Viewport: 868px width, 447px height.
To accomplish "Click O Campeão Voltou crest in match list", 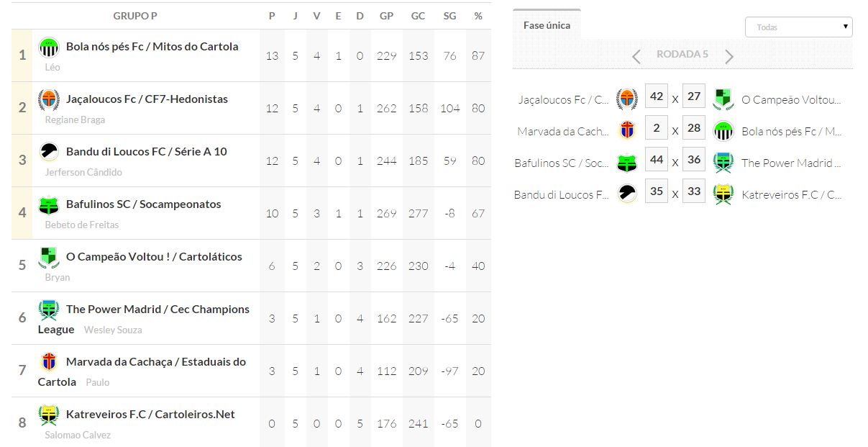I will tap(723, 99).
